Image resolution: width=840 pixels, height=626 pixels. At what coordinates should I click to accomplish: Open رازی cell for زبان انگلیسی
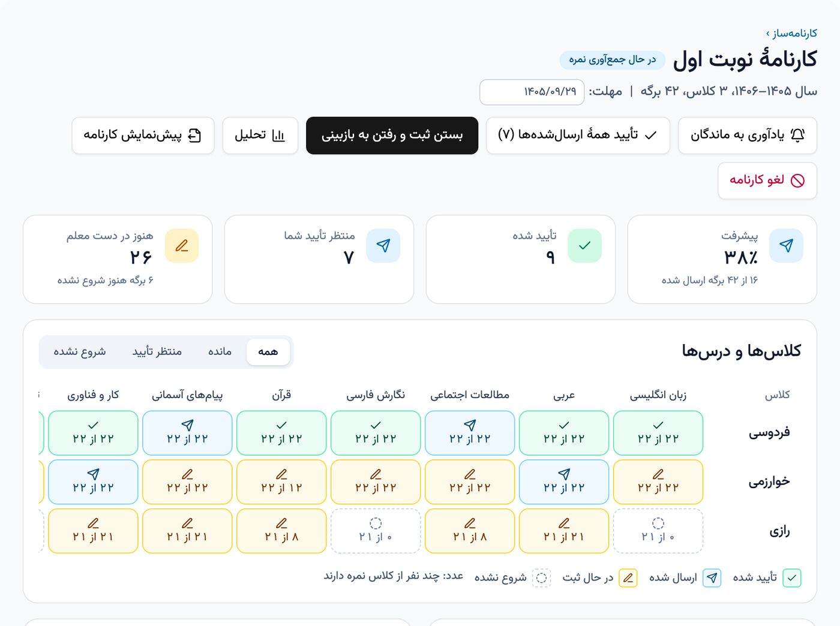(658, 531)
